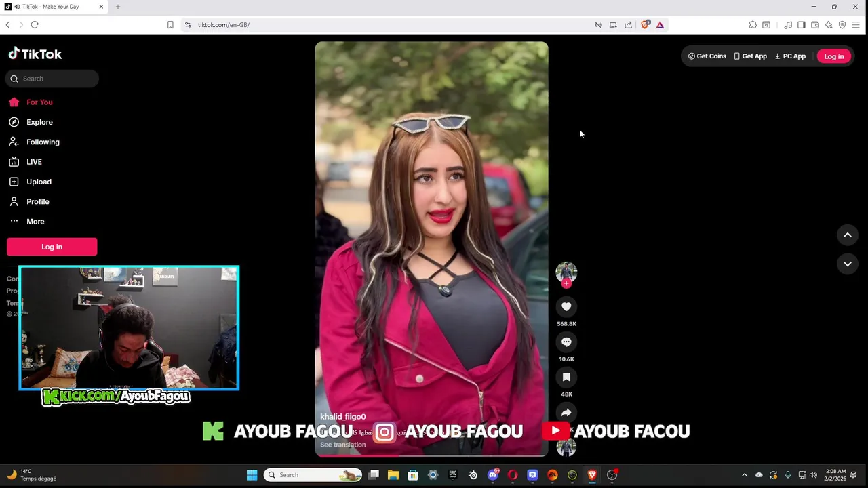Open the comments bubble icon

point(566,342)
